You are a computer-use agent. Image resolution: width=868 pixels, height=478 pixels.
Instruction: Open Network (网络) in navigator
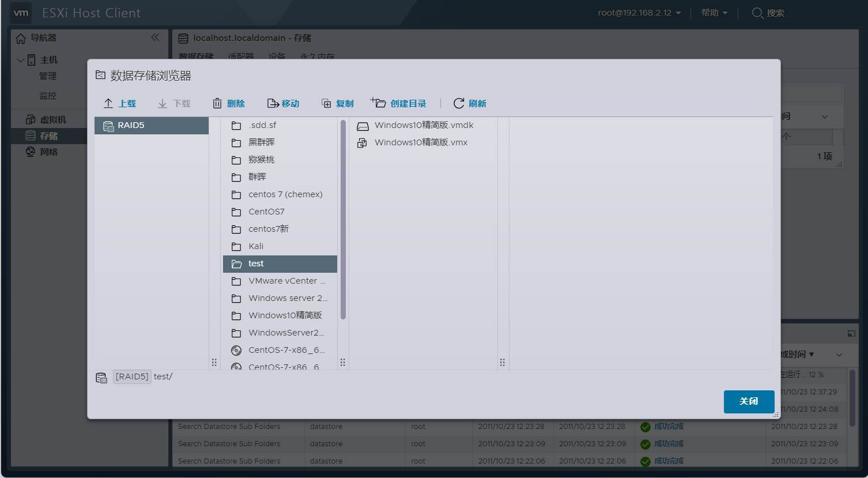(x=48, y=152)
